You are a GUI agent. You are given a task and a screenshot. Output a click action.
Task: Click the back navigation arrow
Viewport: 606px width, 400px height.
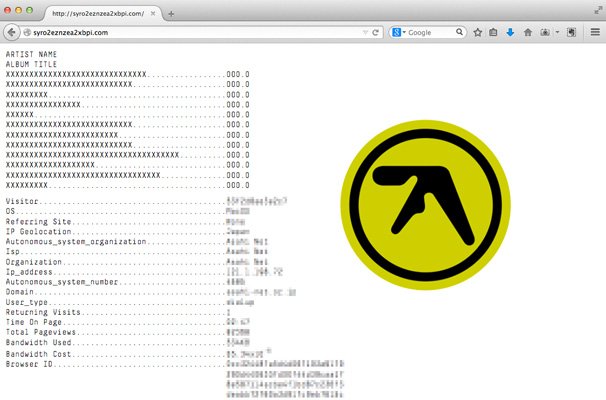[11, 32]
